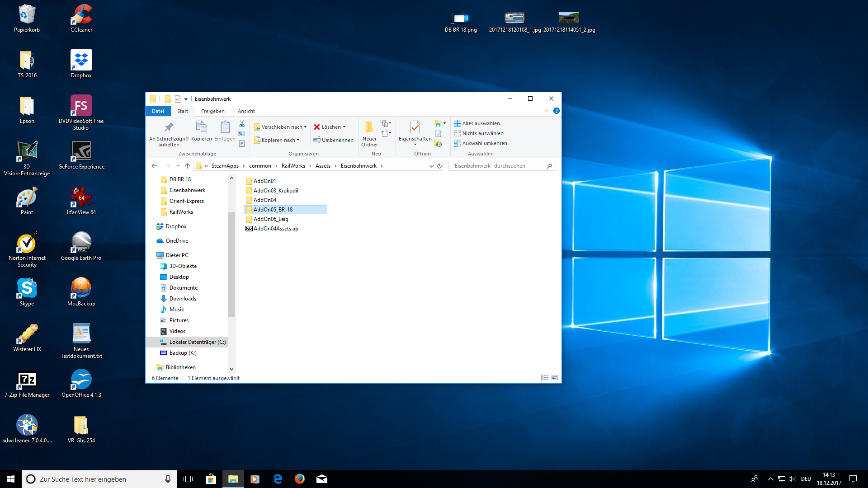Open the Ansicht ribbon tab

246,111
